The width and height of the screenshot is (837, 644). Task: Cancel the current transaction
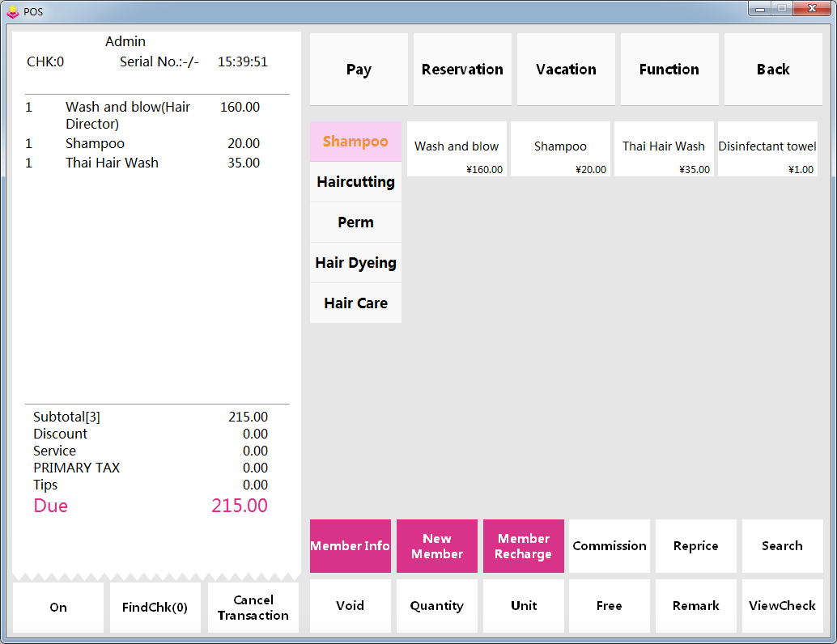click(253, 605)
